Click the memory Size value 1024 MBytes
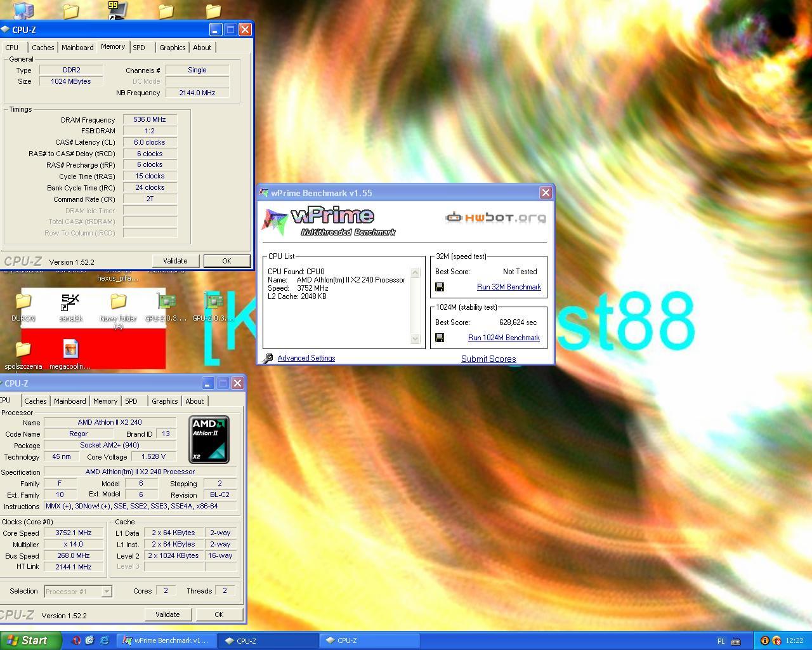 tap(71, 81)
